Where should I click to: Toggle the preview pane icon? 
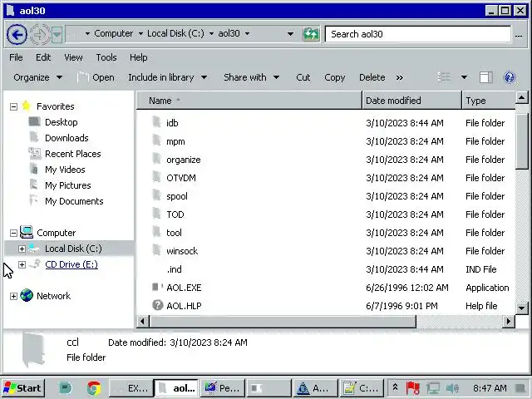485,77
